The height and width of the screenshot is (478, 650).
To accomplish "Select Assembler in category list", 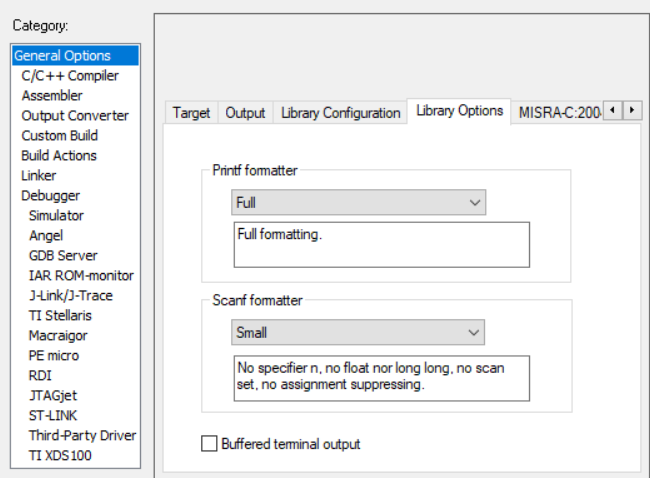I will pyautogui.click(x=52, y=96).
